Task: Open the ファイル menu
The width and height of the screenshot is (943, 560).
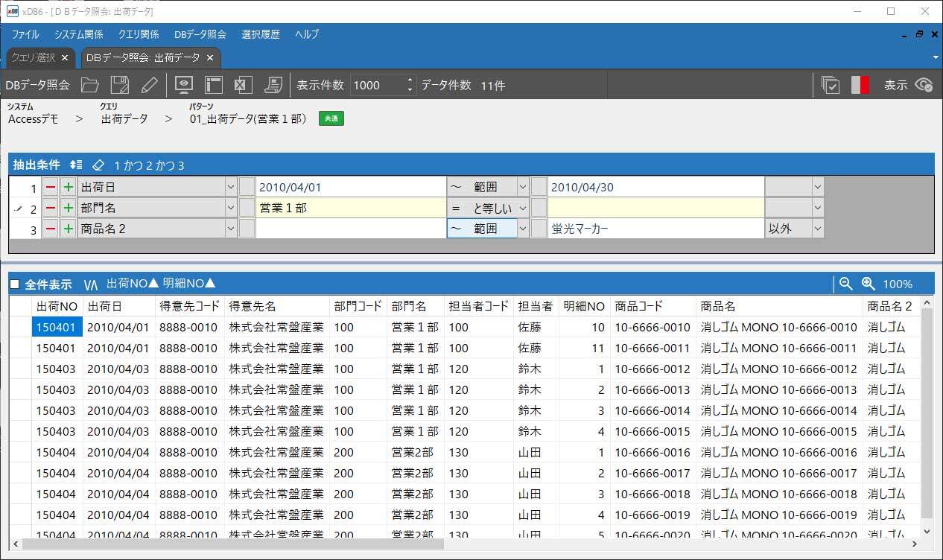Action: (25, 34)
